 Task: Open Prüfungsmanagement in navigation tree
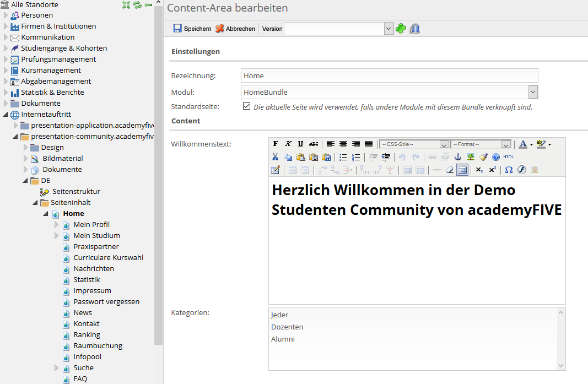tap(58, 60)
